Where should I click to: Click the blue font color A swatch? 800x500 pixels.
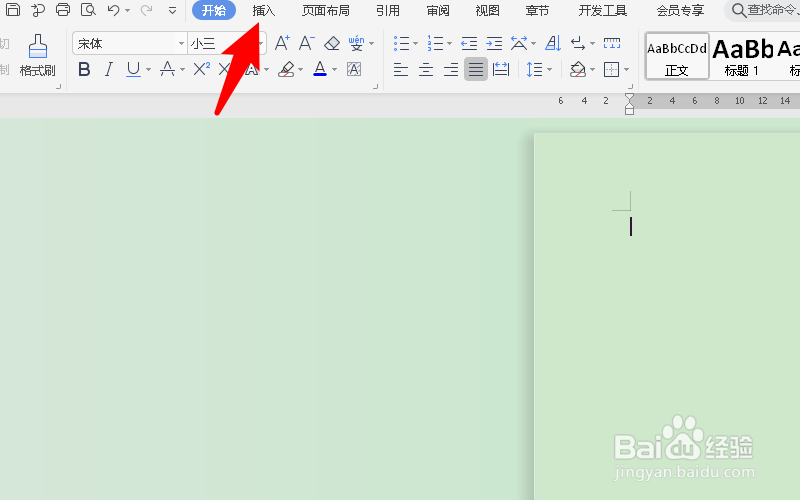[320, 69]
